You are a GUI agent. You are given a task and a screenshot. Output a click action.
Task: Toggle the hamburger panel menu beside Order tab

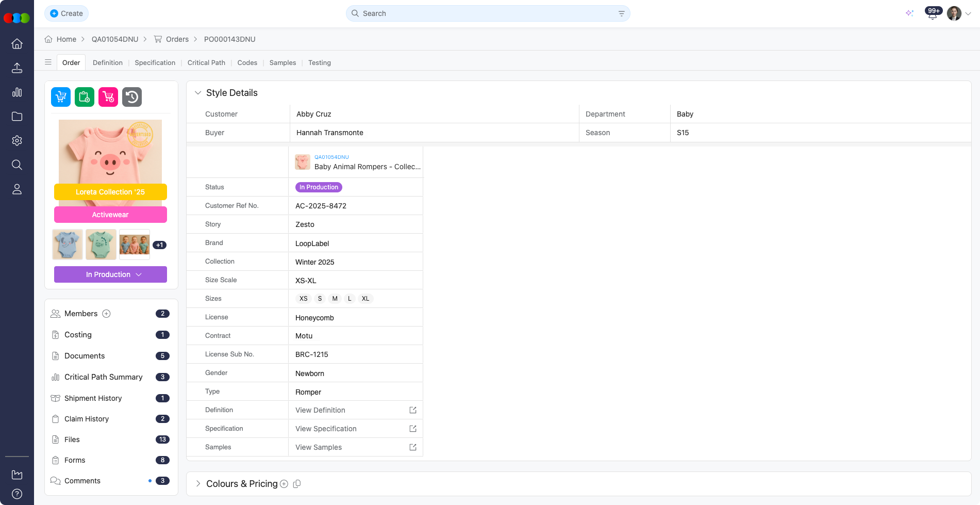pos(48,62)
